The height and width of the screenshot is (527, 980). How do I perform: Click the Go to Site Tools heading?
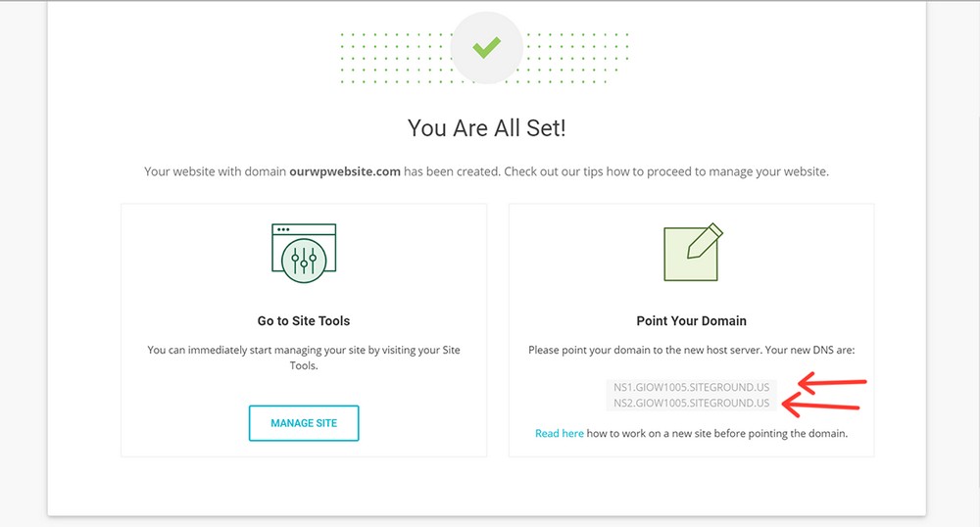[304, 321]
